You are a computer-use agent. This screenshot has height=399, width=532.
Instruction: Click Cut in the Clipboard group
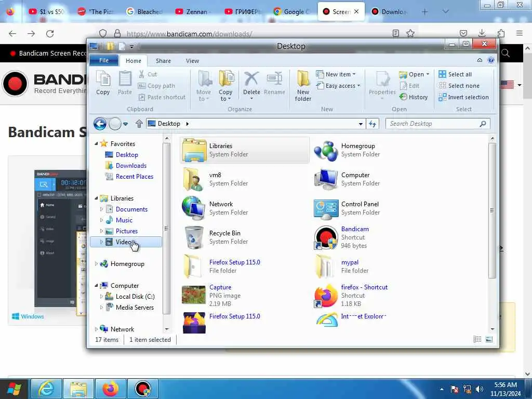pos(148,74)
